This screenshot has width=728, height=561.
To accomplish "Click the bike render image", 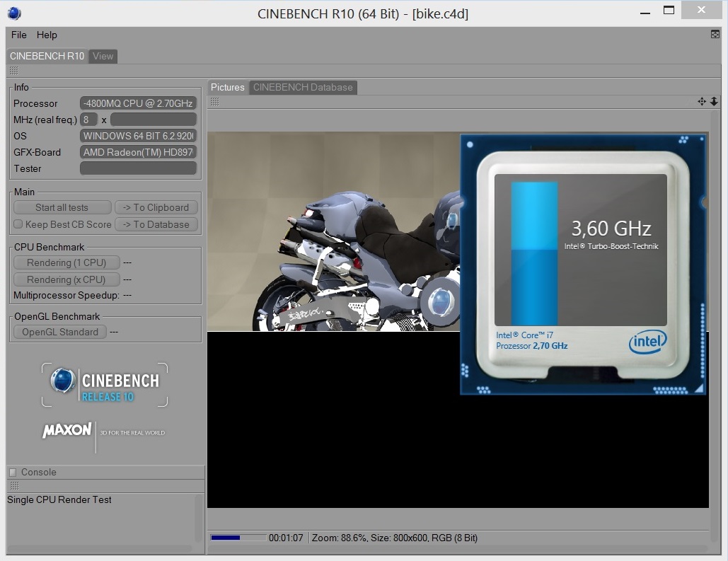I will click(333, 231).
